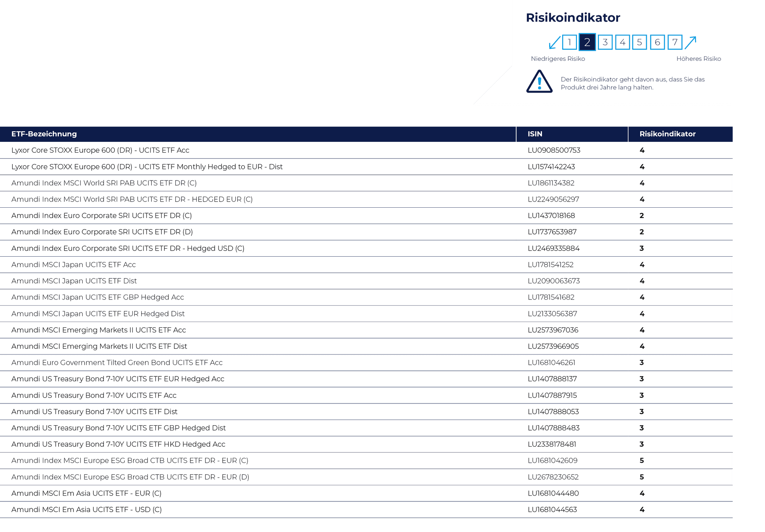
Task: Select risk level box 1
Action: [569, 42]
